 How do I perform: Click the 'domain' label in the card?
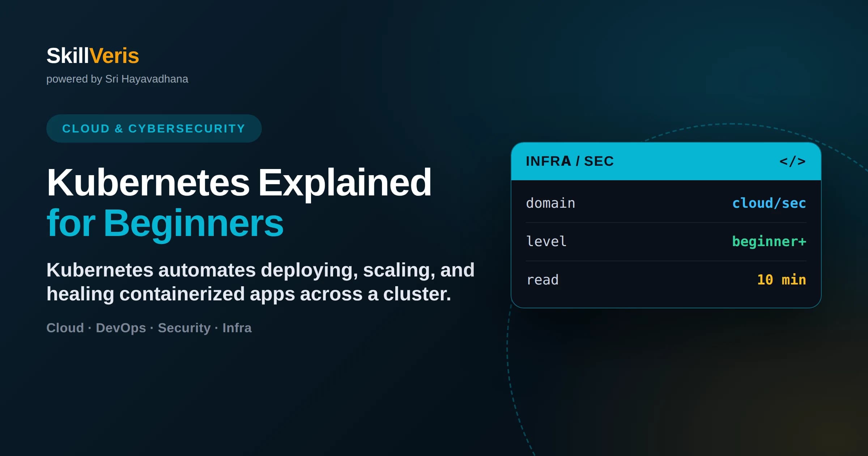[550, 203]
